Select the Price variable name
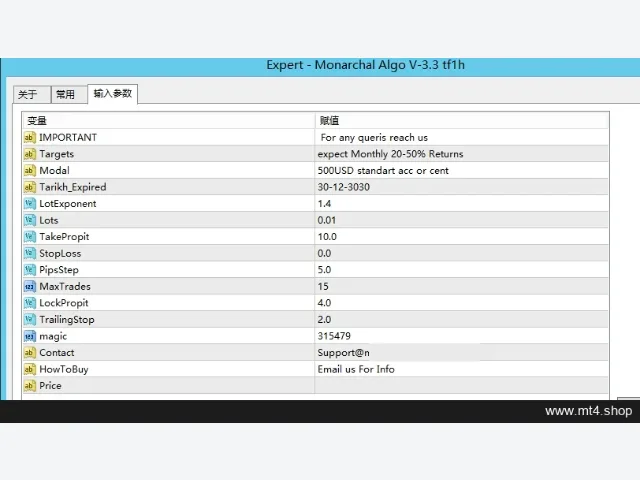Image resolution: width=640 pixels, height=480 pixels. pos(50,386)
